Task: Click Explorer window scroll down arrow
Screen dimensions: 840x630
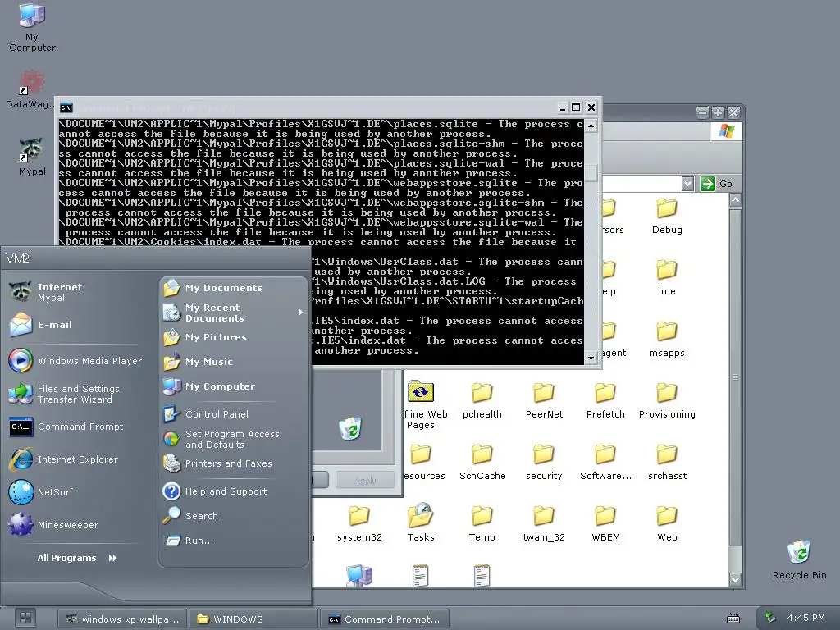Action: pos(735,579)
